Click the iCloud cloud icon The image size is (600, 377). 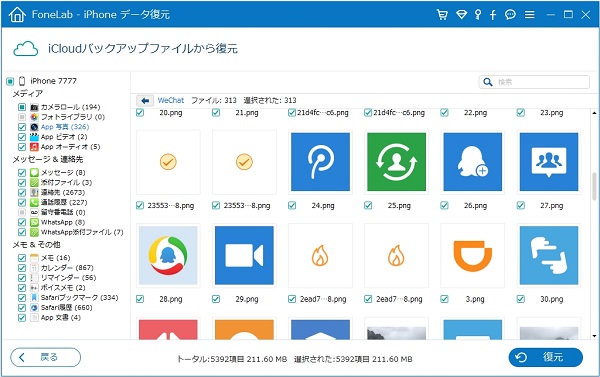point(26,49)
